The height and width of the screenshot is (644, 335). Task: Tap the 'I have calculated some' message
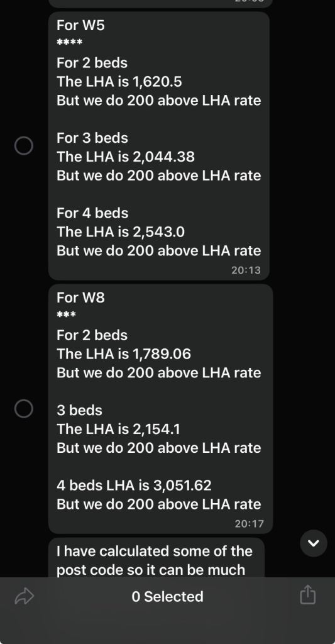coord(156,558)
